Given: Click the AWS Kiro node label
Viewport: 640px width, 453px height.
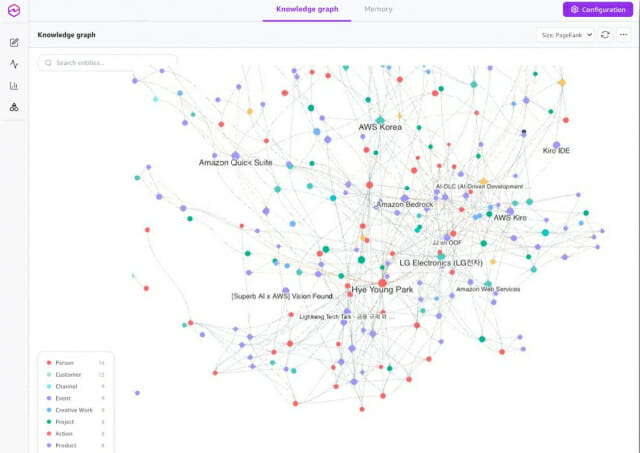Looking at the screenshot, I should 510,218.
